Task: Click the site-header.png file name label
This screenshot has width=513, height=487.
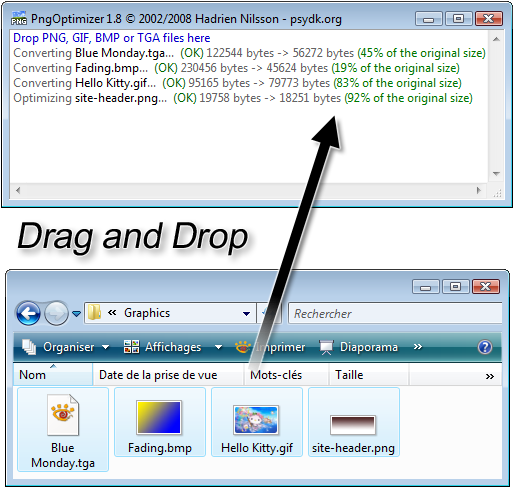Action: point(353,448)
